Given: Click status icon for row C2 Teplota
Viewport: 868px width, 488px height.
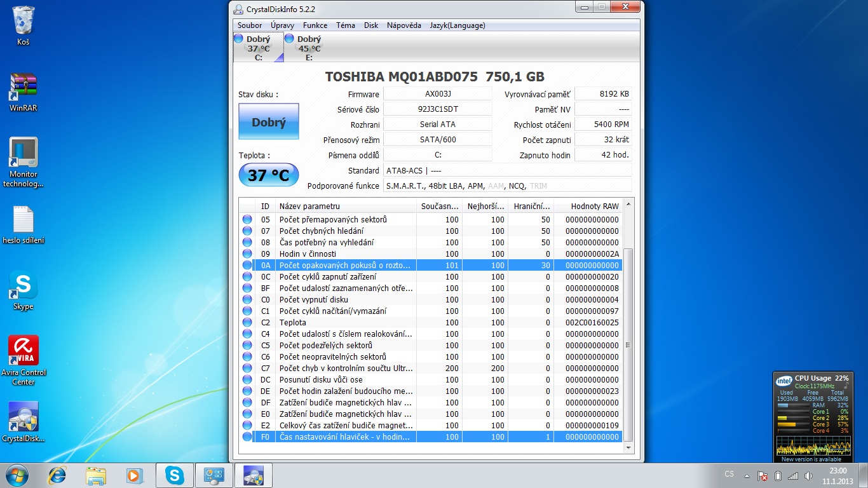Looking at the screenshot, I should click(x=247, y=322).
